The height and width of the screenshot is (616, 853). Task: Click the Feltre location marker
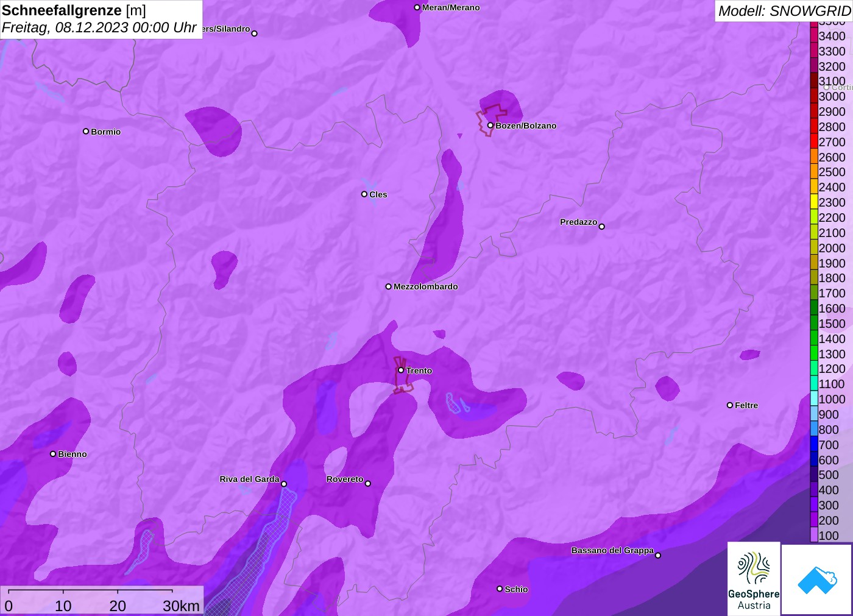tap(730, 405)
